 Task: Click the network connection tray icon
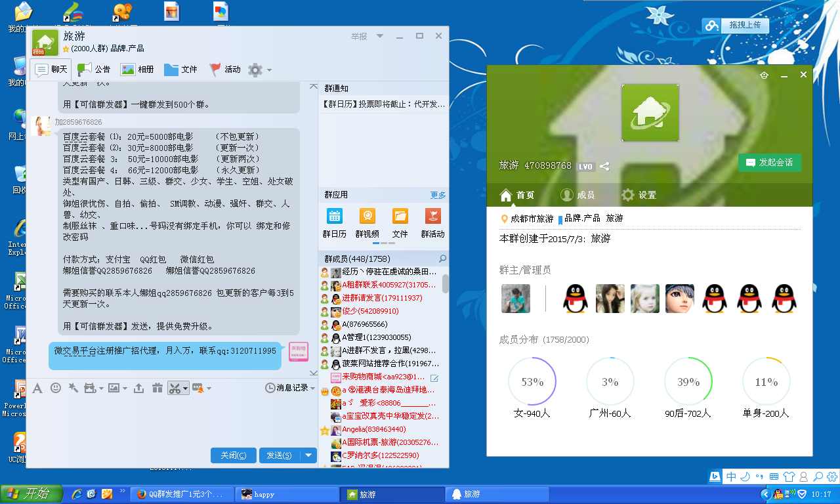[790, 493]
